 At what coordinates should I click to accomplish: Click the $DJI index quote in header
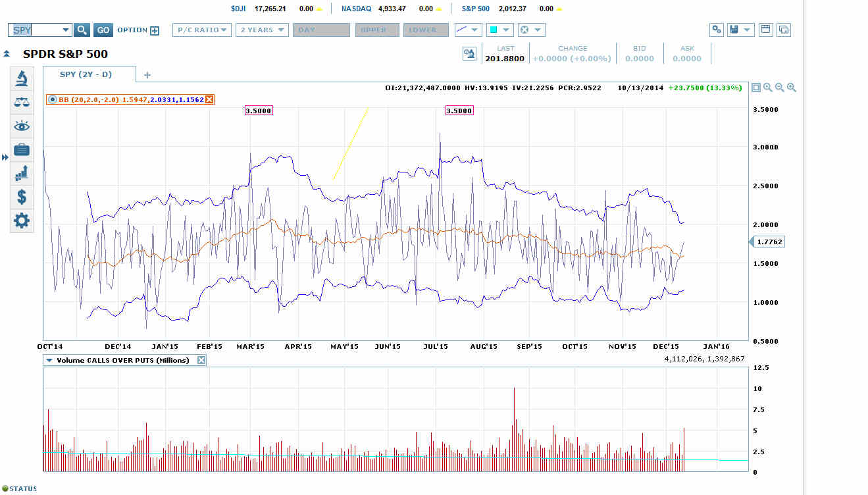(276, 9)
